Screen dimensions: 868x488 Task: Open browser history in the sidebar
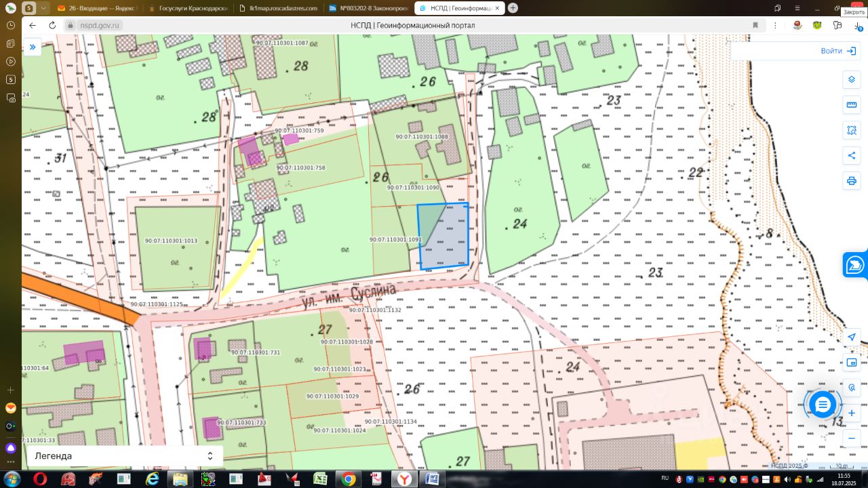coord(11,25)
